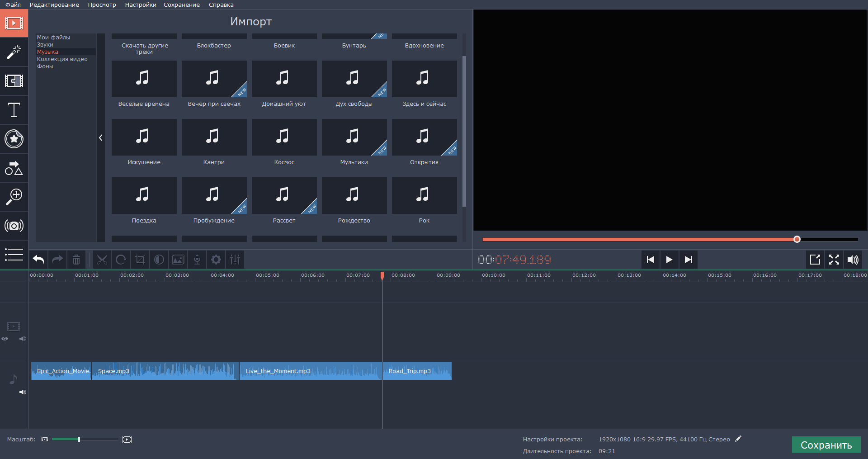Delete selected clip with trash icon
868x459 pixels.
pos(76,260)
